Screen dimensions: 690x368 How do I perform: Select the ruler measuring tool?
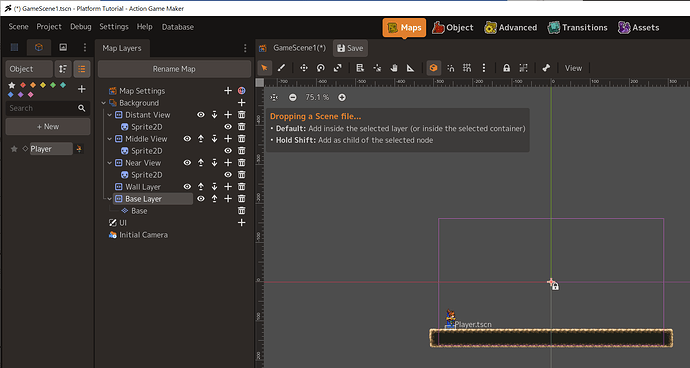(x=410, y=68)
